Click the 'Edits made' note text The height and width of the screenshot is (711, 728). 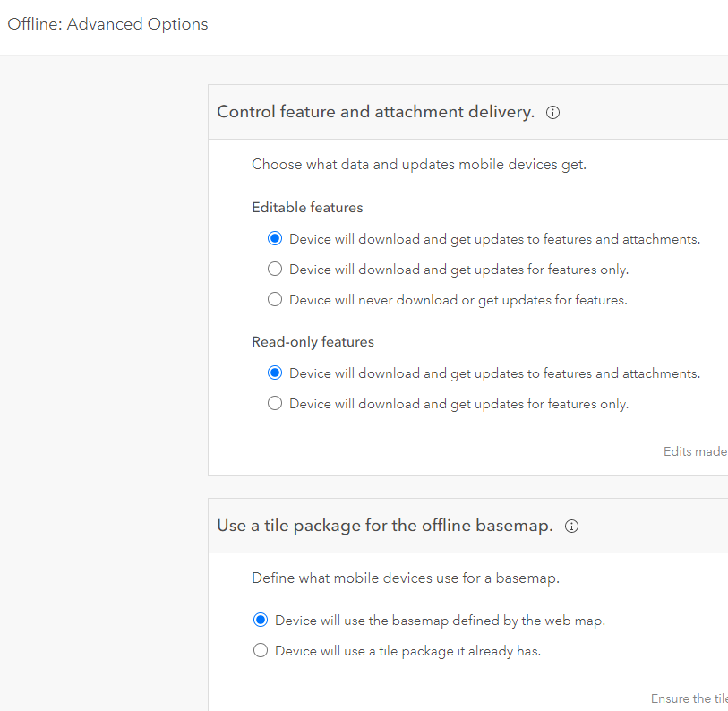[x=695, y=451]
